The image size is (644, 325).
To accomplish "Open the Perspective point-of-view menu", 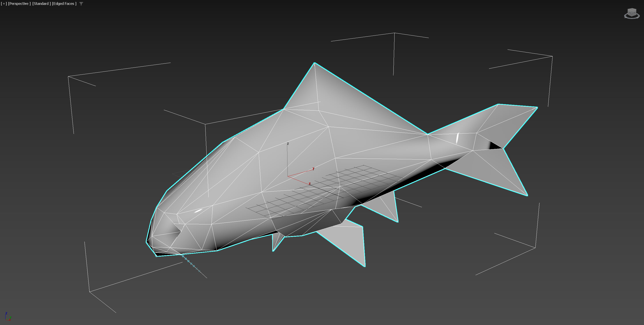I will click(19, 4).
